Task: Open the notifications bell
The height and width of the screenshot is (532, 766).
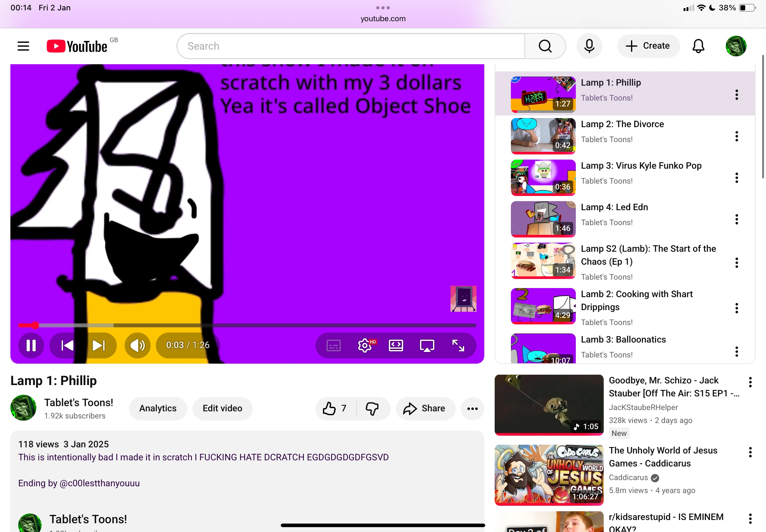Action: click(698, 46)
